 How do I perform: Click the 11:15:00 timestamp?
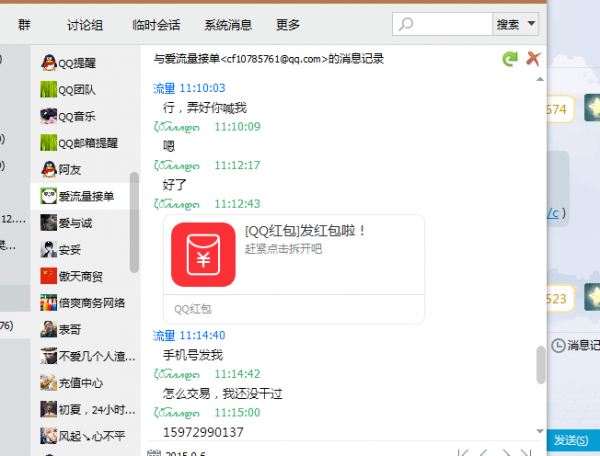pyautogui.click(x=237, y=413)
